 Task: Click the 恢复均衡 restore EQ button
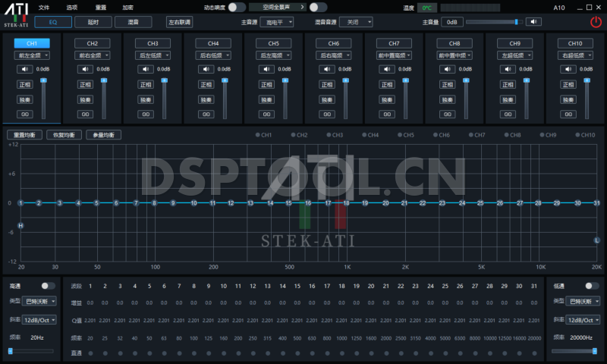click(64, 135)
